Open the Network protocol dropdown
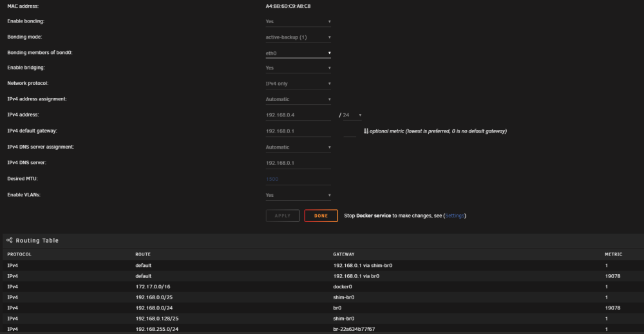 298,84
